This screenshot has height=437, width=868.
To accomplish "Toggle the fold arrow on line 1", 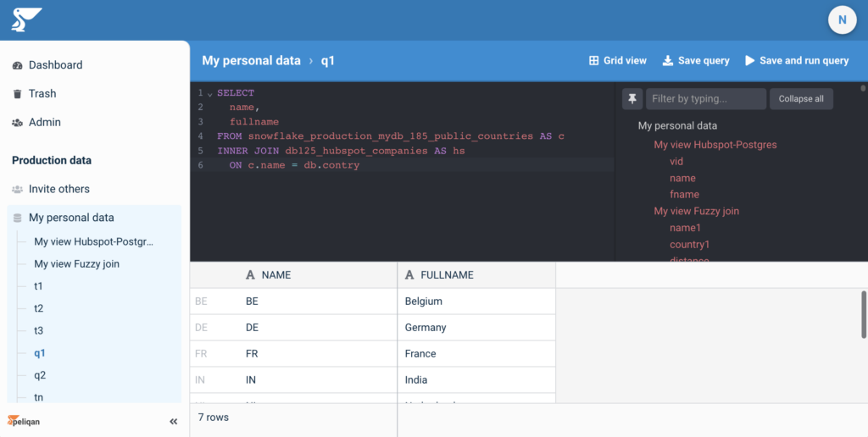I will [x=210, y=94].
